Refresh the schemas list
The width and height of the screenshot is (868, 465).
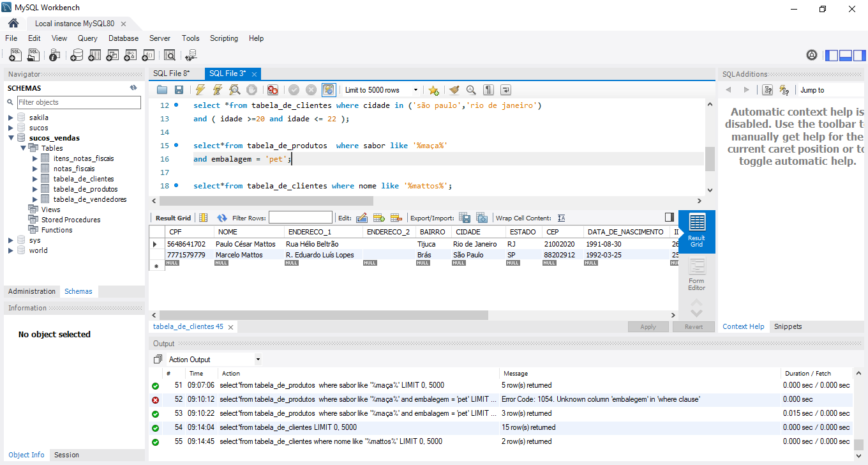point(133,88)
